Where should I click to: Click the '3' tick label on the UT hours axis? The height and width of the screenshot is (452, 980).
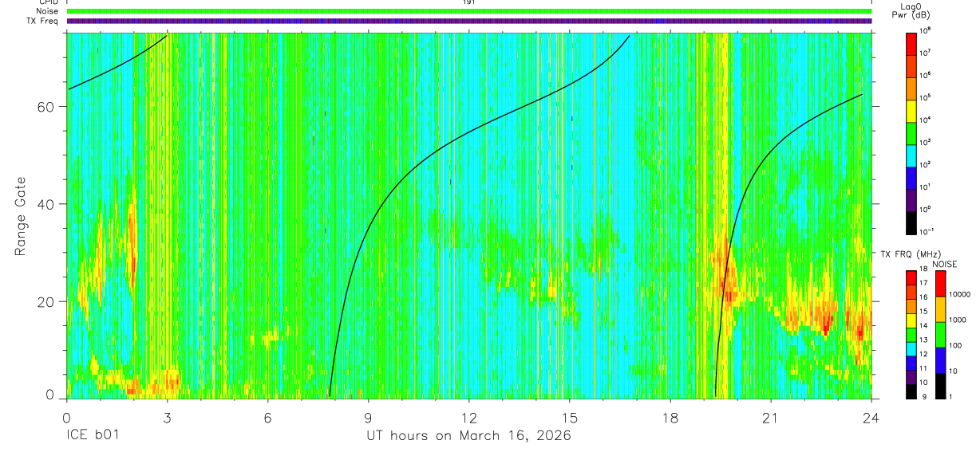167,417
